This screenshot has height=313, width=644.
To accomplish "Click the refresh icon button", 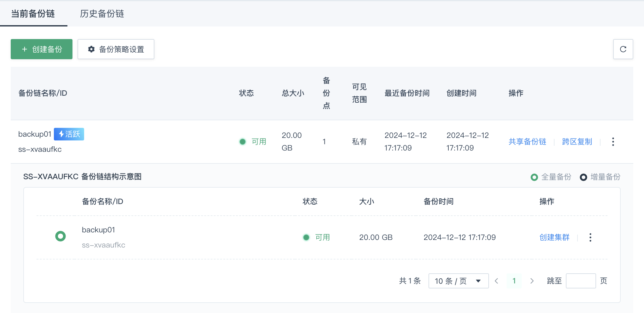I will click(x=623, y=49).
